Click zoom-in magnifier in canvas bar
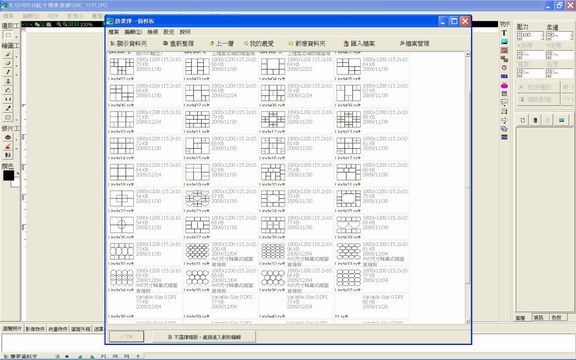 pyautogui.click(x=59, y=24)
